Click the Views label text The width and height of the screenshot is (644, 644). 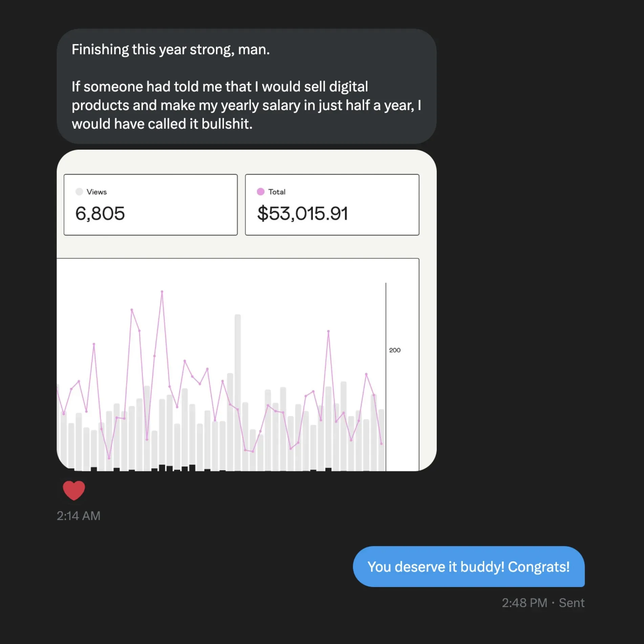click(96, 192)
